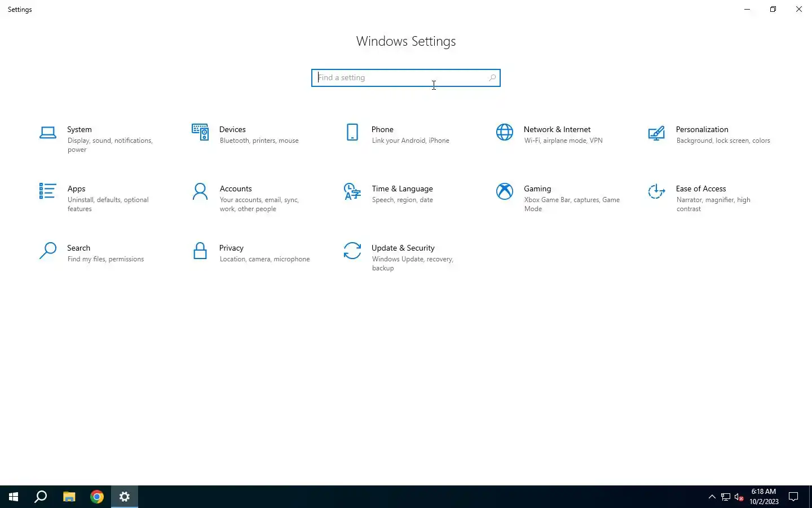Screen dimensions: 812x508
Task: Open the Time & Language icon
Action: point(352,191)
